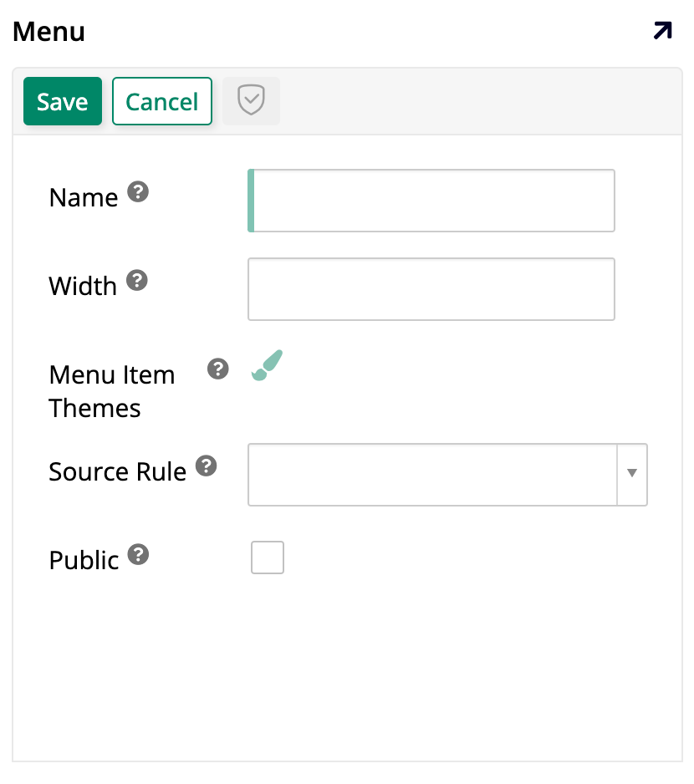View the Public field help icon
The height and width of the screenshot is (784, 694).
pyautogui.click(x=138, y=553)
